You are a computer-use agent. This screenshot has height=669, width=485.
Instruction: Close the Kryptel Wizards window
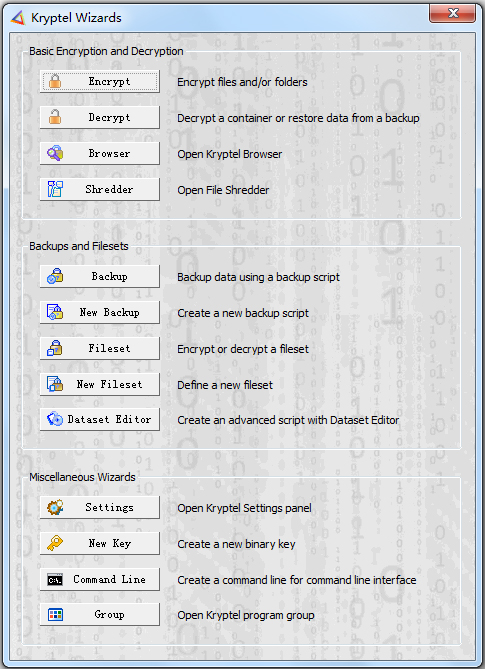click(x=452, y=14)
